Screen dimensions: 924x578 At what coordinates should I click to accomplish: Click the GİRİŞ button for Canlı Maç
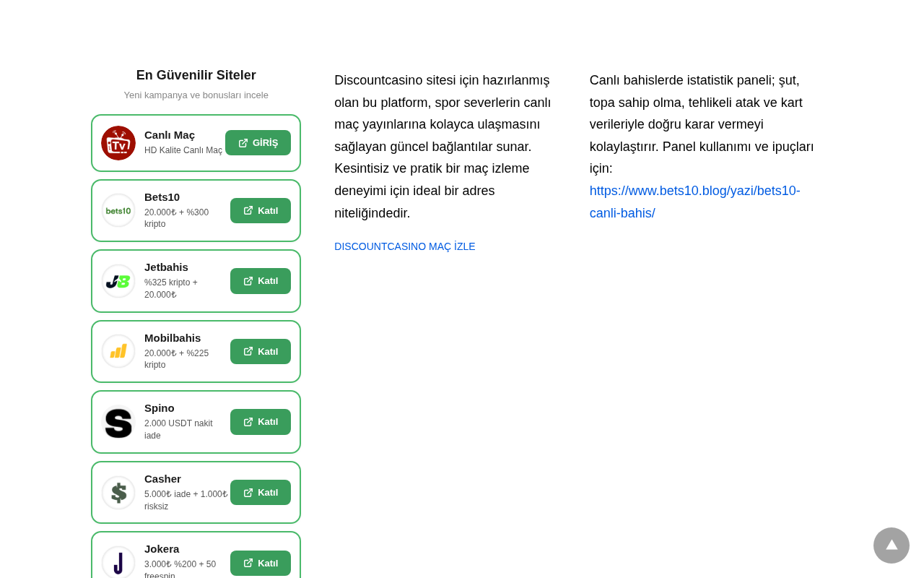pos(258,143)
